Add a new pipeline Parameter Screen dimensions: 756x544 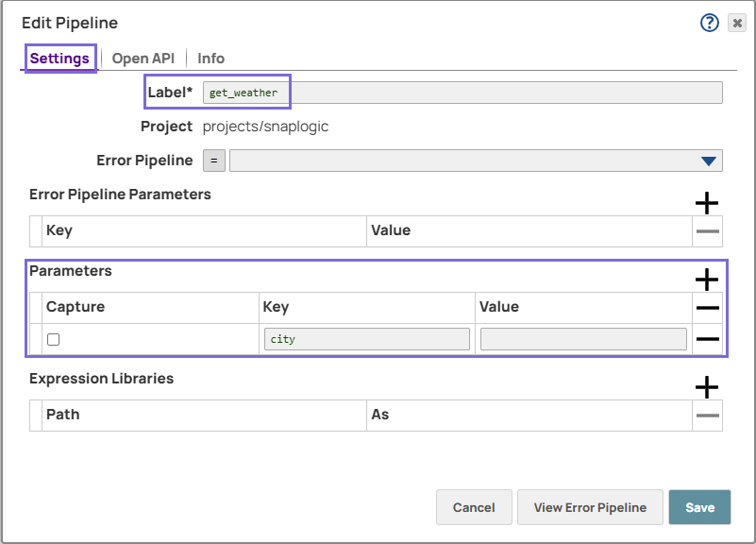click(706, 280)
